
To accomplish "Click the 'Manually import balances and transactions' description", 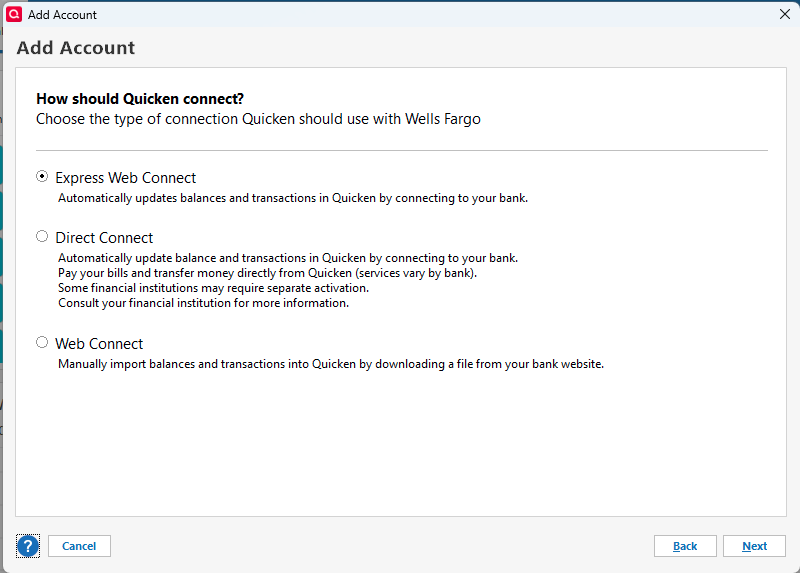I will click(x=331, y=364).
